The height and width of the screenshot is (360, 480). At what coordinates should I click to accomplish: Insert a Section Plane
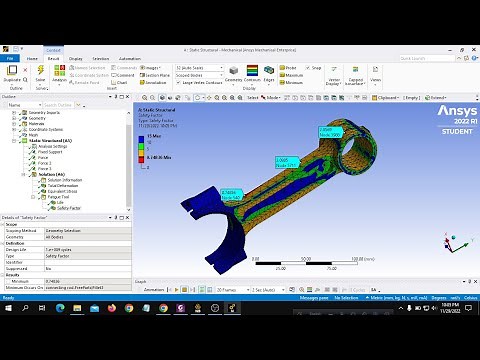coord(155,75)
